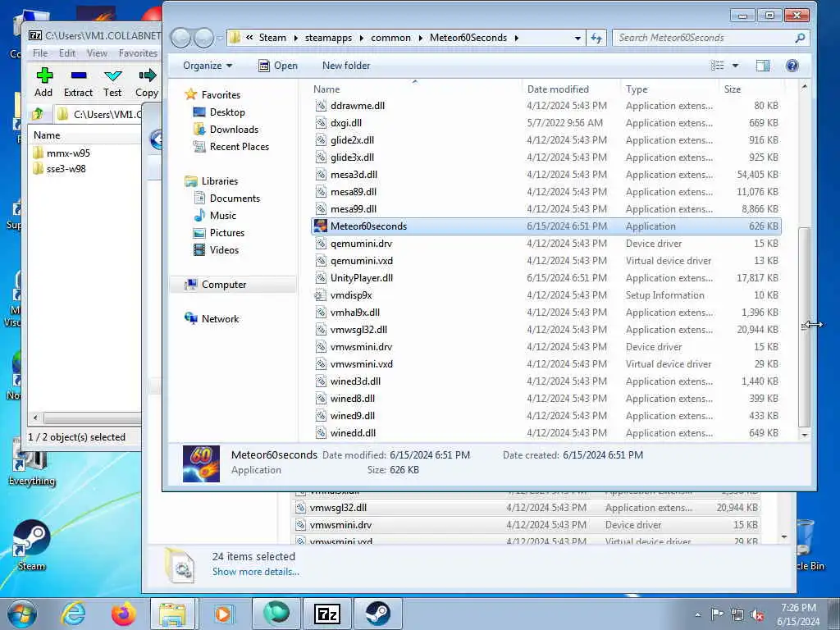Select the Meteor60seconds application file
The width and height of the screenshot is (840, 630).
click(x=546, y=226)
